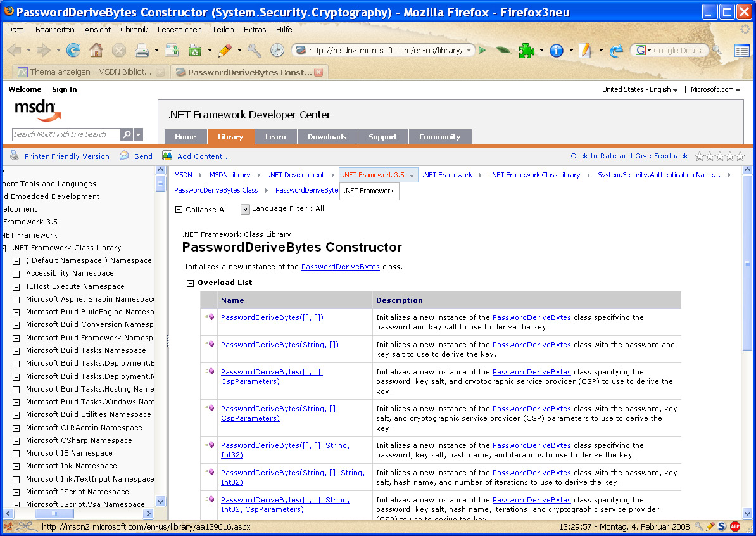Open history via the clock icon
The width and height of the screenshot is (756, 536).
point(277,50)
